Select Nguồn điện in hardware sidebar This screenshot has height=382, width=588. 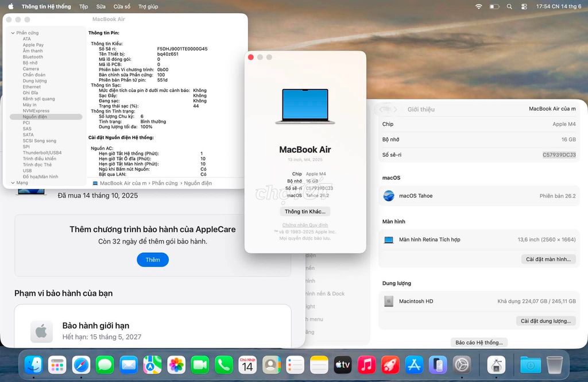tap(46, 117)
